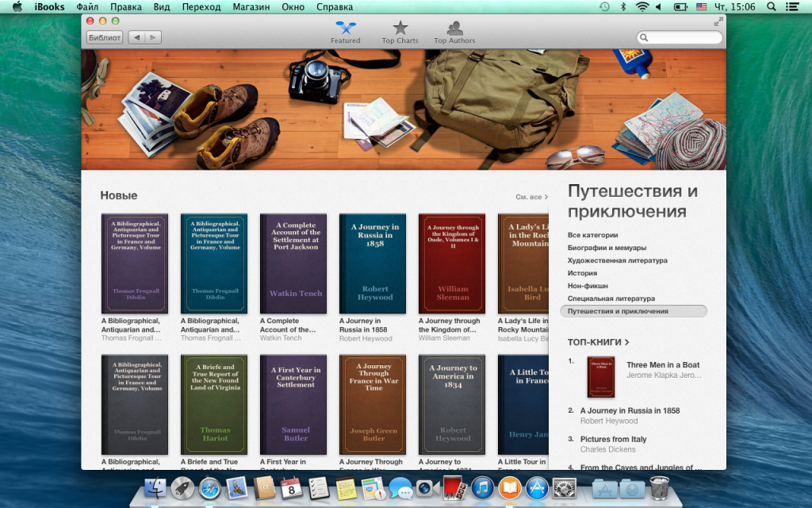This screenshot has width=812, height=508.
Task: Go back with the left arrow button
Action: click(x=136, y=37)
